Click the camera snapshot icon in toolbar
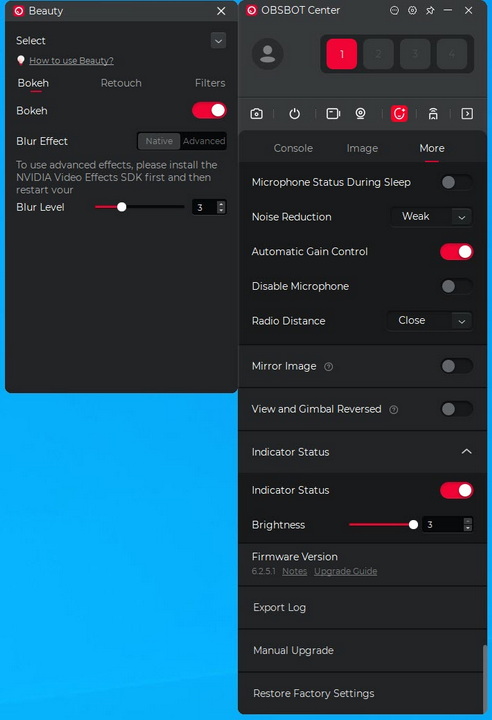 [x=256, y=113]
